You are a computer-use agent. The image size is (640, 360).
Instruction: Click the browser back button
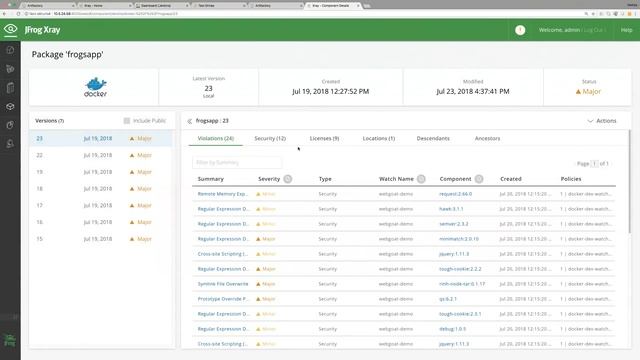(4, 14)
